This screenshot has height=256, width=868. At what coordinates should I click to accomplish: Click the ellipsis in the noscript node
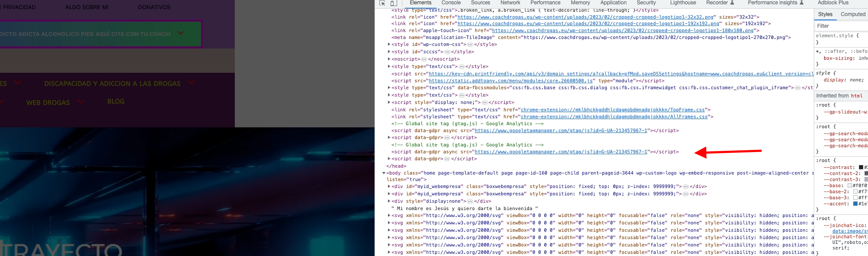424,59
